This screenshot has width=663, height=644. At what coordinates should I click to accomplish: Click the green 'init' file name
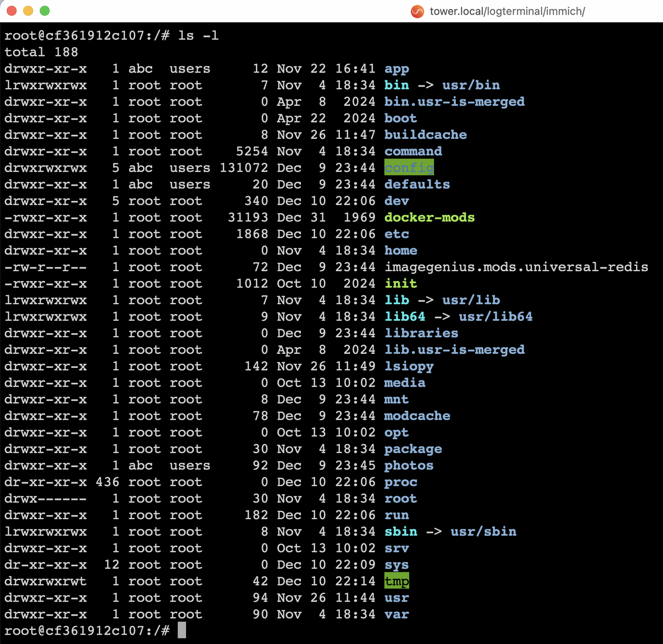401,284
